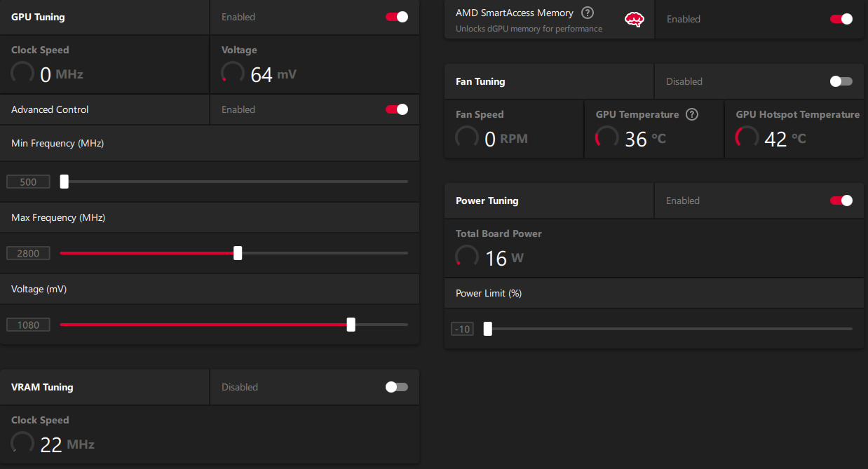Viewport: 868px width, 469px height.
Task: Click the VRAM Tuning Disabled status text
Action: coord(240,387)
